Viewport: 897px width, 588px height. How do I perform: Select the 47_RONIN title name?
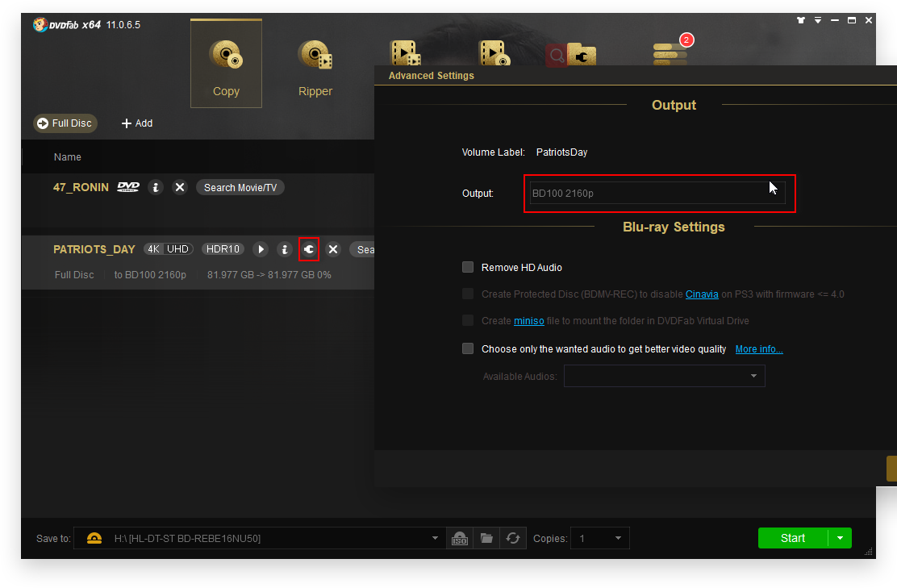(x=81, y=188)
